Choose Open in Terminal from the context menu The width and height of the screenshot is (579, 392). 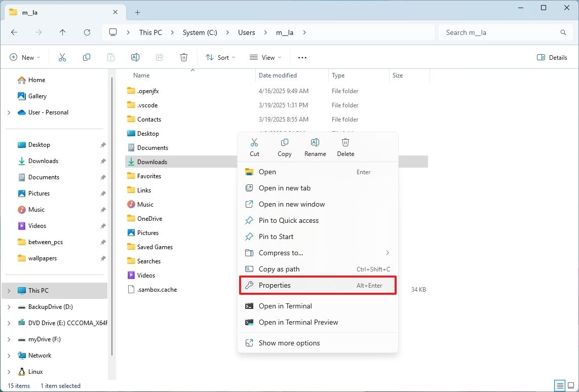[285, 306]
